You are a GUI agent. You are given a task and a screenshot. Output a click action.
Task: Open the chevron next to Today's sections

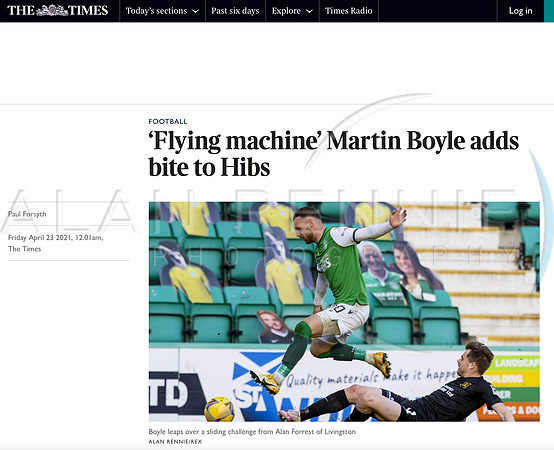tap(195, 11)
